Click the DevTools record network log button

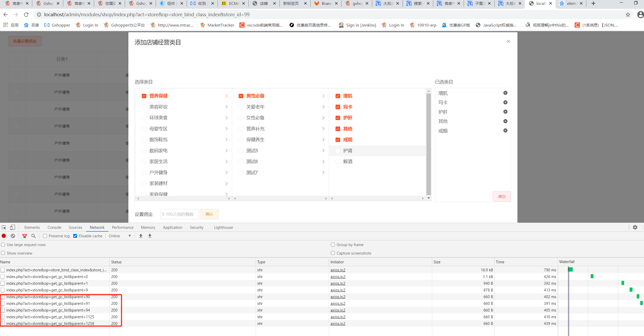coord(4,236)
